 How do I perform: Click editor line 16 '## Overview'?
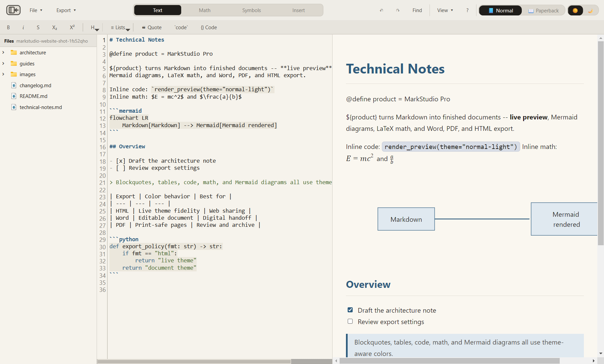coord(127,147)
